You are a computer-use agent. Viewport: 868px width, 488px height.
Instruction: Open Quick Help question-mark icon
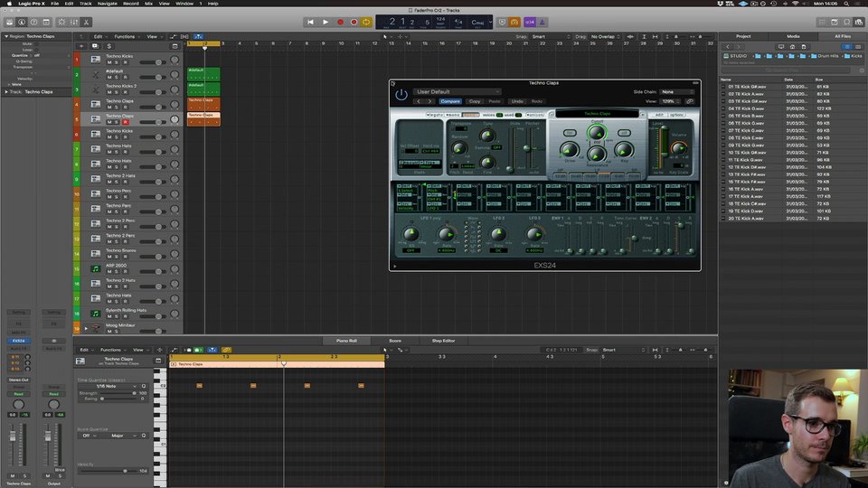tap(33, 22)
